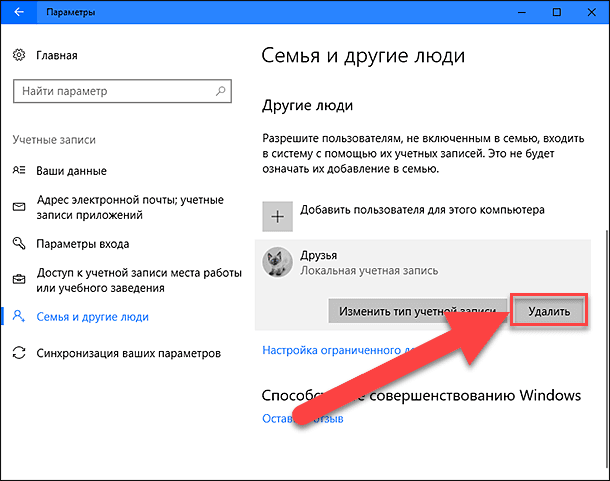This screenshot has width=610, height=481.
Task: Select the Друзья account cat avatar
Action: [x=277, y=262]
